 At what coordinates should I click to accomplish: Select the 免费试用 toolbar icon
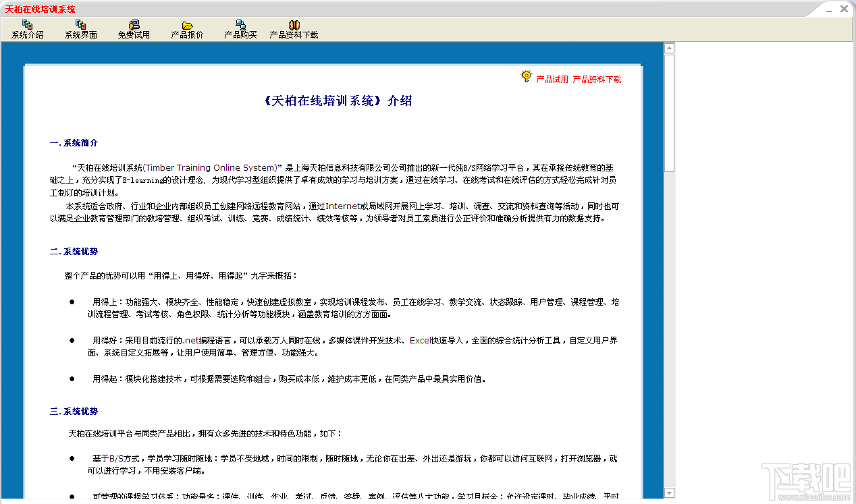134,29
